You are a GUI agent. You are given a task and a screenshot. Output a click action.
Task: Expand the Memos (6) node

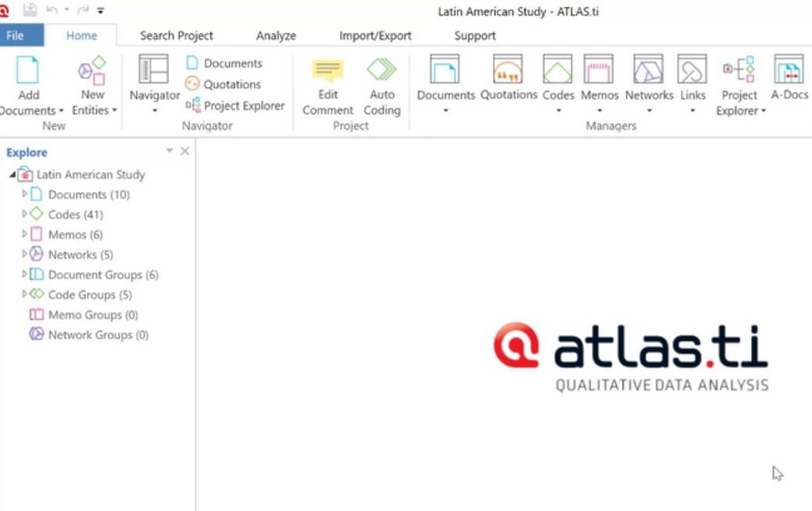pos(24,234)
